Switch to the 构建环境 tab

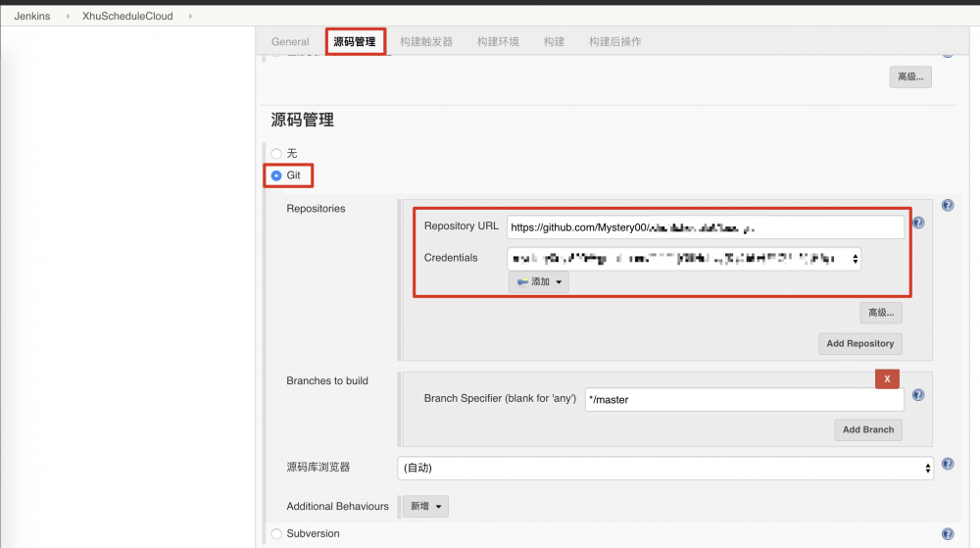498,42
